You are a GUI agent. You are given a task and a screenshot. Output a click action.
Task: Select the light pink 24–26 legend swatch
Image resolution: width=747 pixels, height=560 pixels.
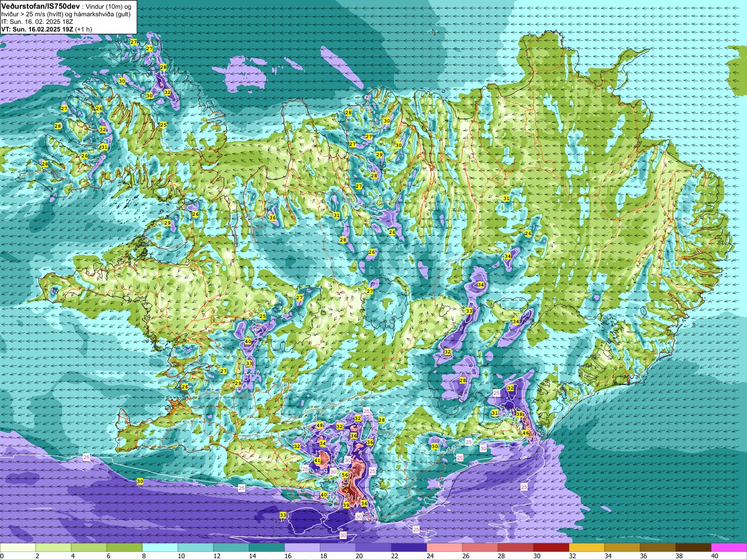[x=445, y=548]
